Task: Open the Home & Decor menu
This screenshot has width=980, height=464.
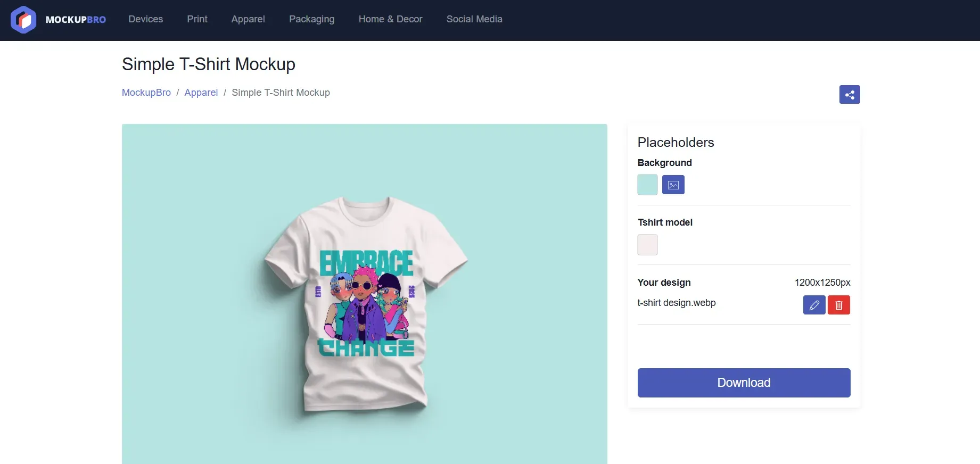Action: pos(390,19)
